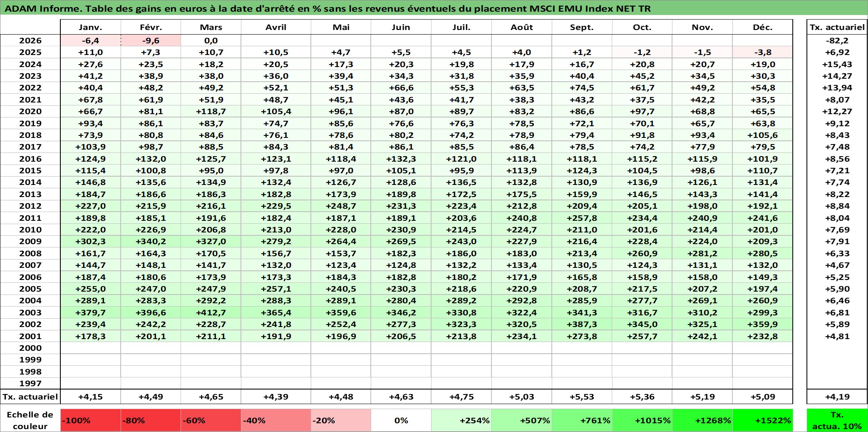
Task: Click the +14,27 actuarial rate for 2023
Action: coord(837,76)
